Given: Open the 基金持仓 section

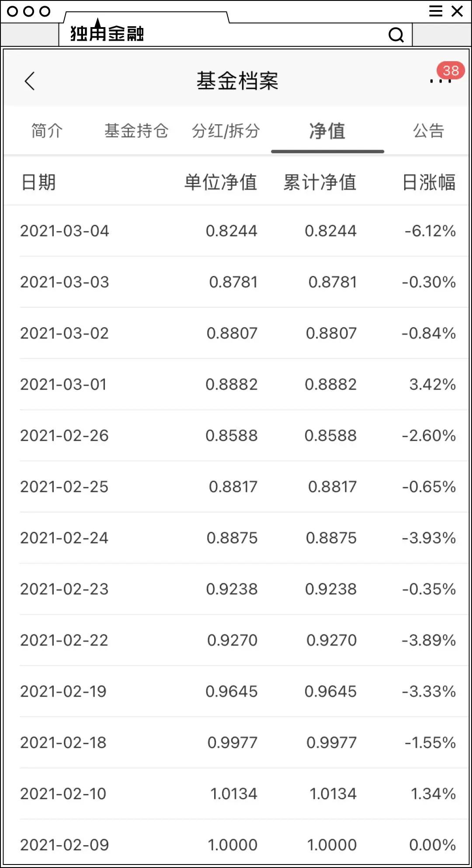Looking at the screenshot, I should [x=136, y=130].
